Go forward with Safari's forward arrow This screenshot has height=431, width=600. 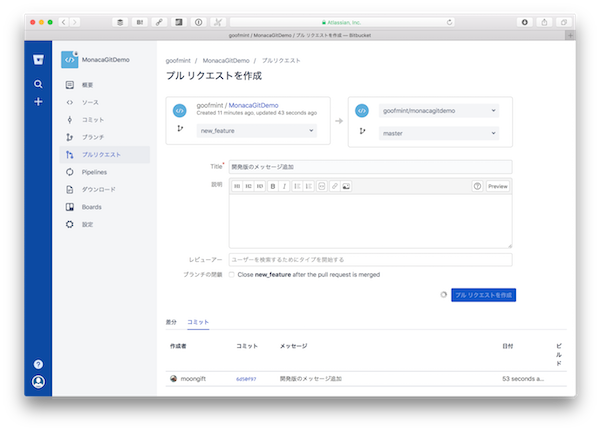[x=75, y=22]
